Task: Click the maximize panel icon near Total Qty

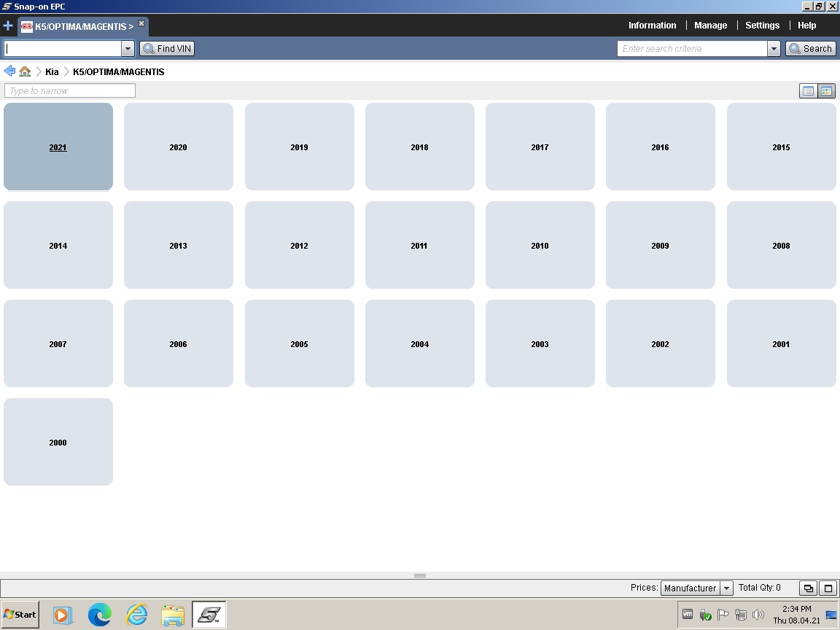Action: click(x=828, y=588)
